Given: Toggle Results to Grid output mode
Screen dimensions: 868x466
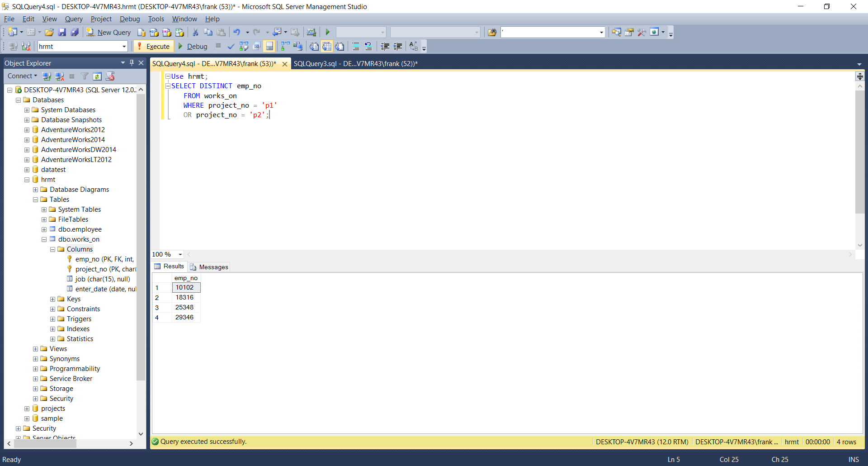Looking at the screenshot, I should [x=327, y=46].
